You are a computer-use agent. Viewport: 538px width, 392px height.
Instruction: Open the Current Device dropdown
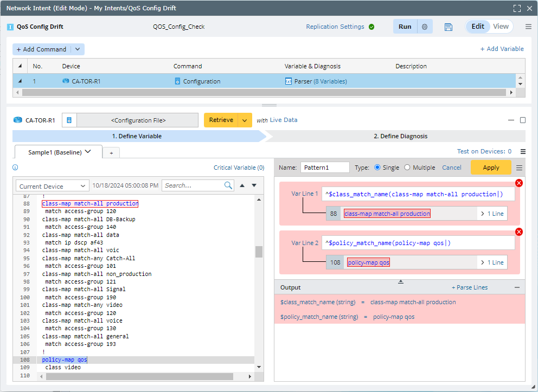click(52, 186)
